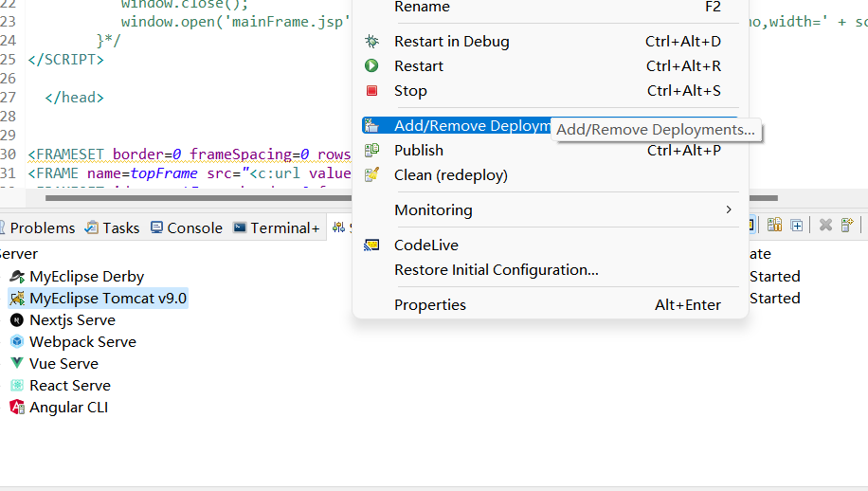Click the plus-box icon in Servers toolbar
Screen dimensions: 868x491
pyautogui.click(x=797, y=226)
